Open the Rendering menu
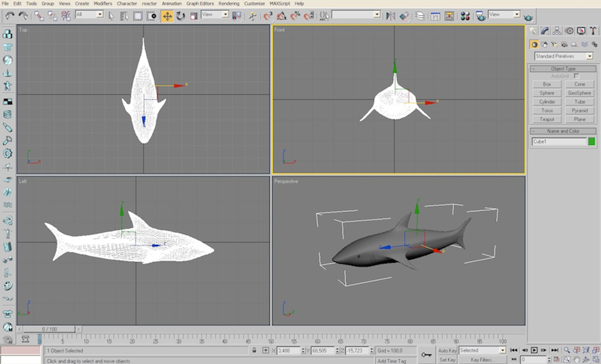Viewport: 601px width, 364px height. (229, 3)
